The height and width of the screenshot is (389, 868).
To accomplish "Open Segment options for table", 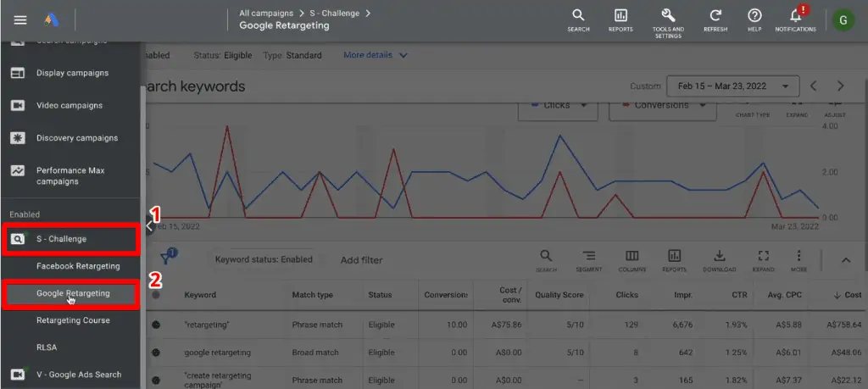I will click(x=588, y=260).
